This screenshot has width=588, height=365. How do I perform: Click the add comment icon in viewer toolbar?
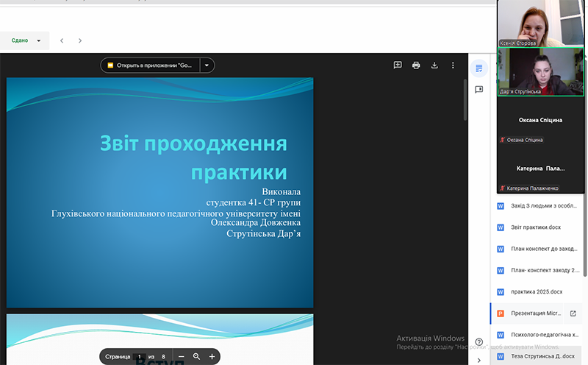point(398,65)
